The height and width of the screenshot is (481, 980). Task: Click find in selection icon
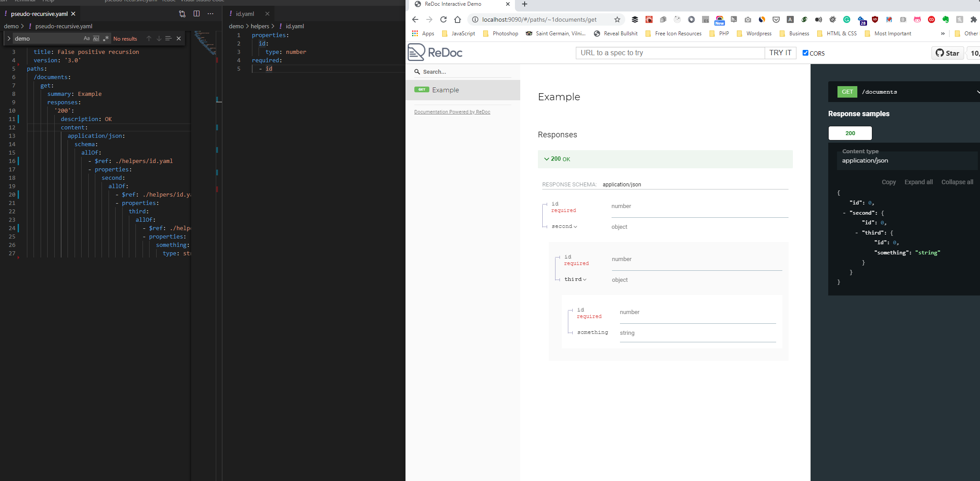click(168, 38)
